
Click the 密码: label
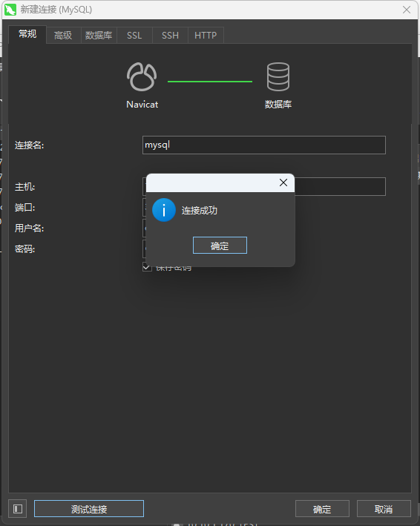coord(24,249)
